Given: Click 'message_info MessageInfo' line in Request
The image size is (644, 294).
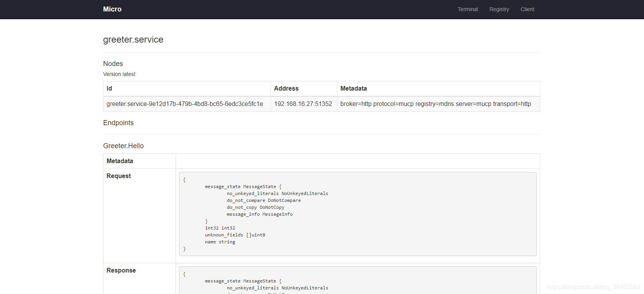Looking at the screenshot, I should (260, 214).
